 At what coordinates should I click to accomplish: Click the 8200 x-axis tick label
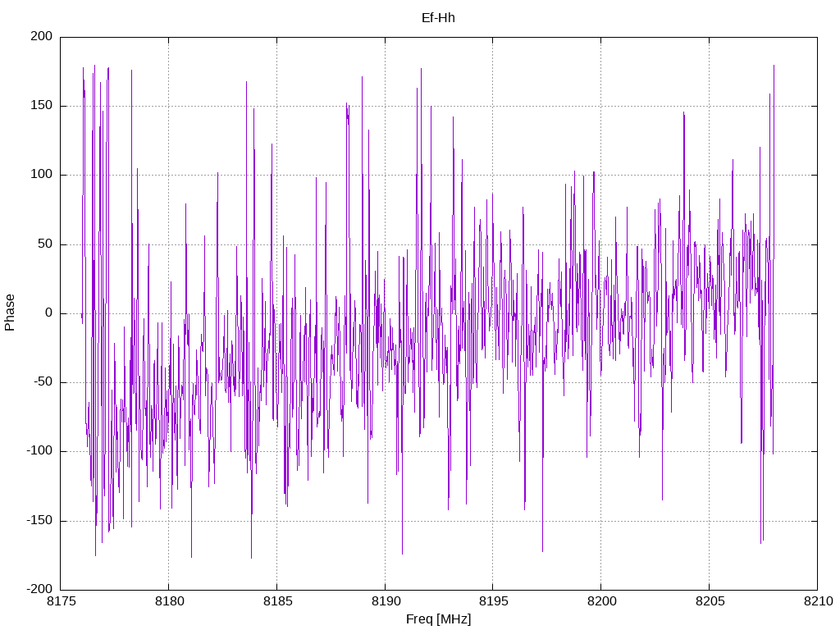tap(601, 601)
